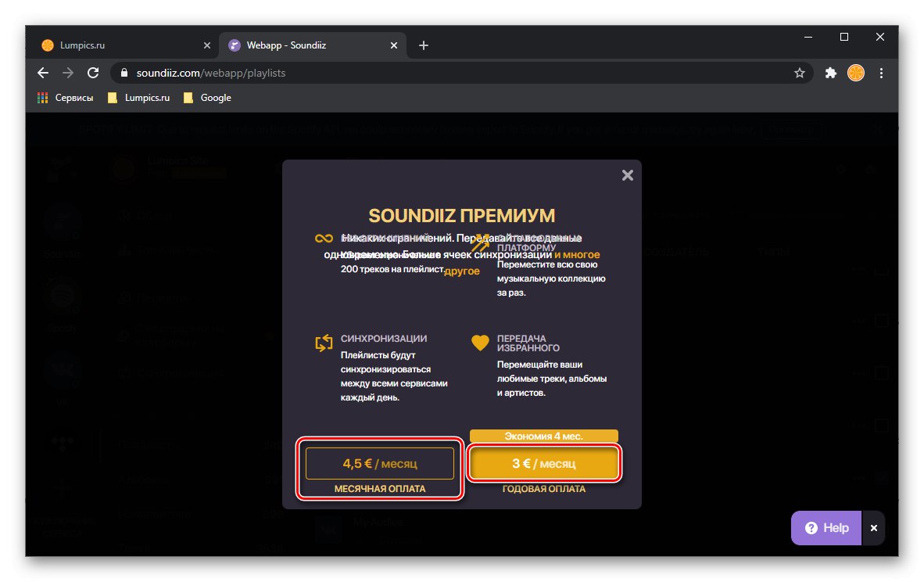Bookmark this page with the star icon
The image size is (924, 582).
point(799,73)
